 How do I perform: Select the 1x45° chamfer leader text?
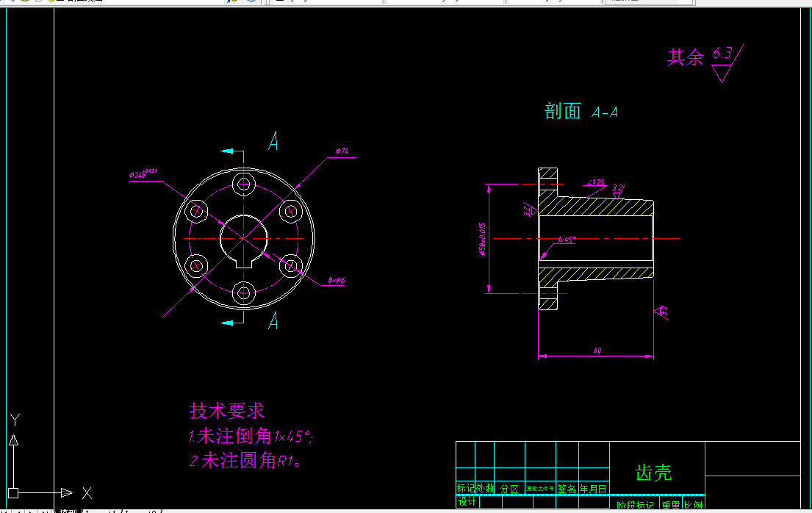click(567, 240)
